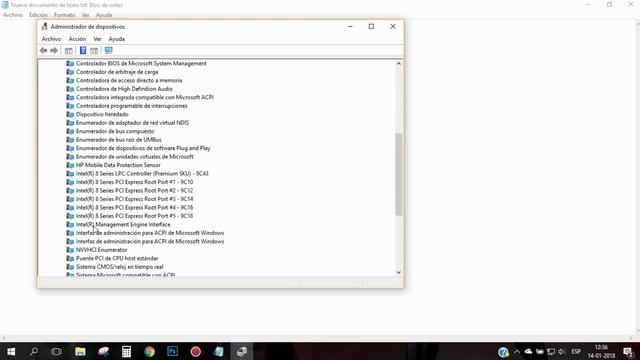640x360 pixels.
Task: Toggle the show/hide console tree toolbar icon
Action: coord(69,51)
